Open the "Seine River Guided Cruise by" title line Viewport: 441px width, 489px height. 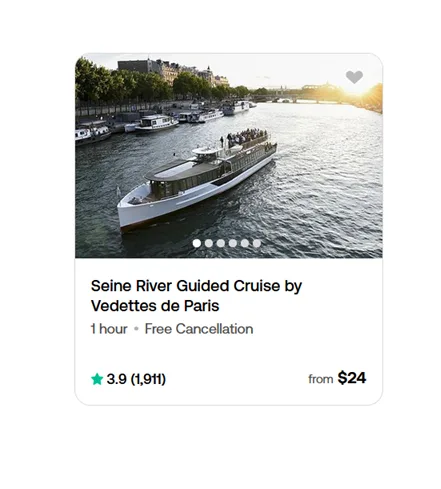coord(196,286)
